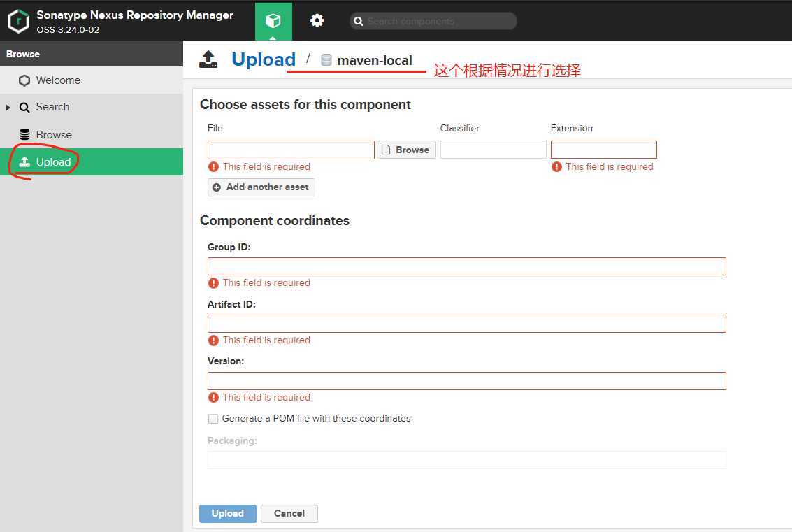Click the error icon under Extension field
Viewport: 792px width, 532px height.
click(x=556, y=166)
